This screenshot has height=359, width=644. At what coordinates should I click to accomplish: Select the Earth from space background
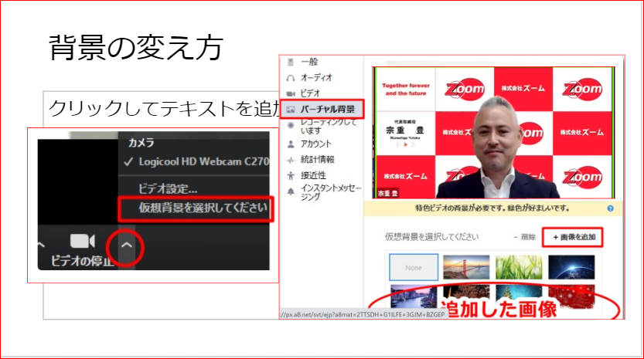click(x=571, y=267)
